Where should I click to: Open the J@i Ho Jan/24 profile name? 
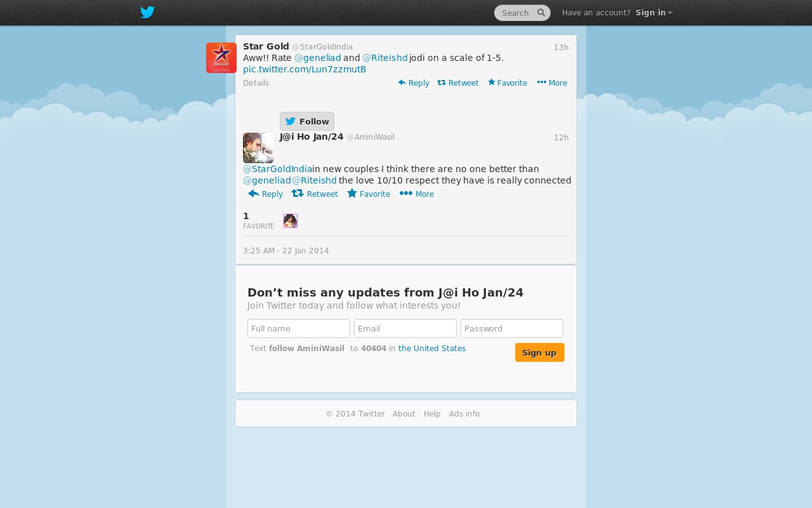click(x=311, y=137)
